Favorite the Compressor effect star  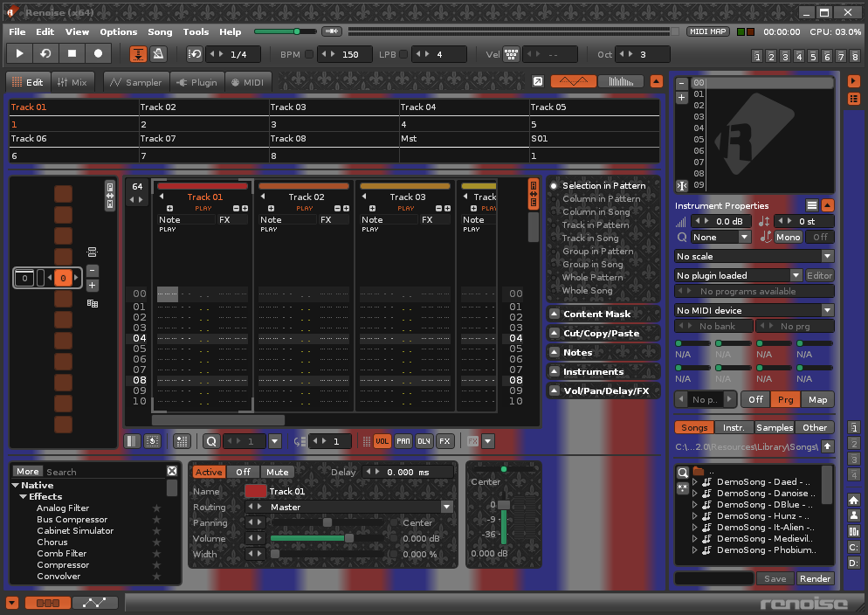coord(156,565)
